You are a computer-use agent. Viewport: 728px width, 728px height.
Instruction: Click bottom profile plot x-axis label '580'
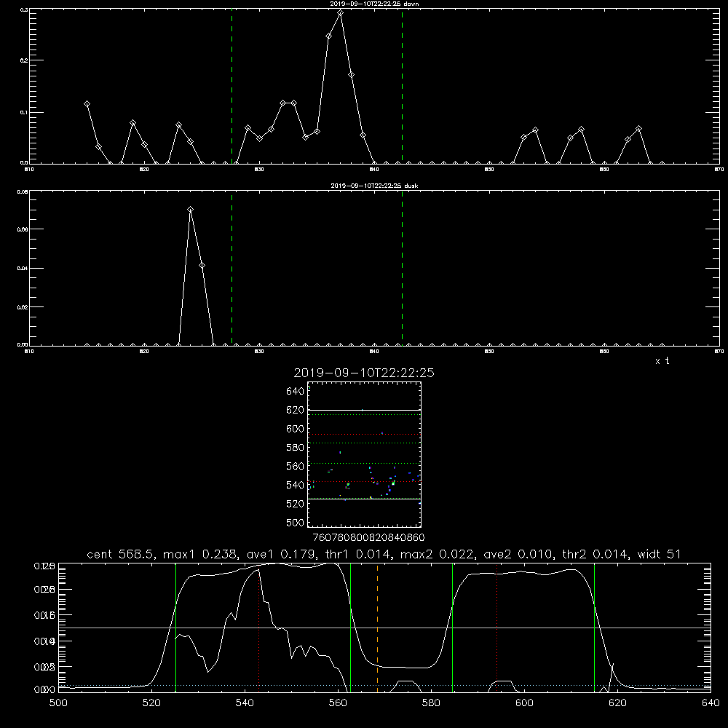click(x=431, y=703)
